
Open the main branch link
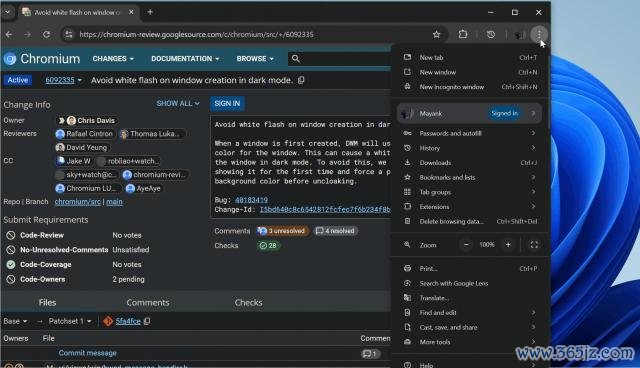(114, 202)
